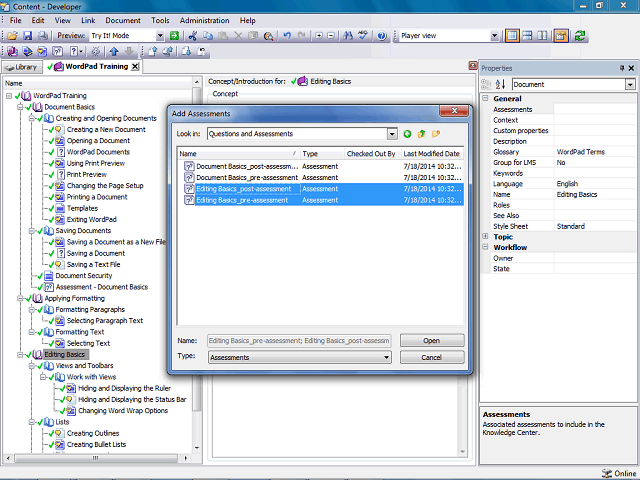Click the Cancel button in dialog

pos(432,357)
